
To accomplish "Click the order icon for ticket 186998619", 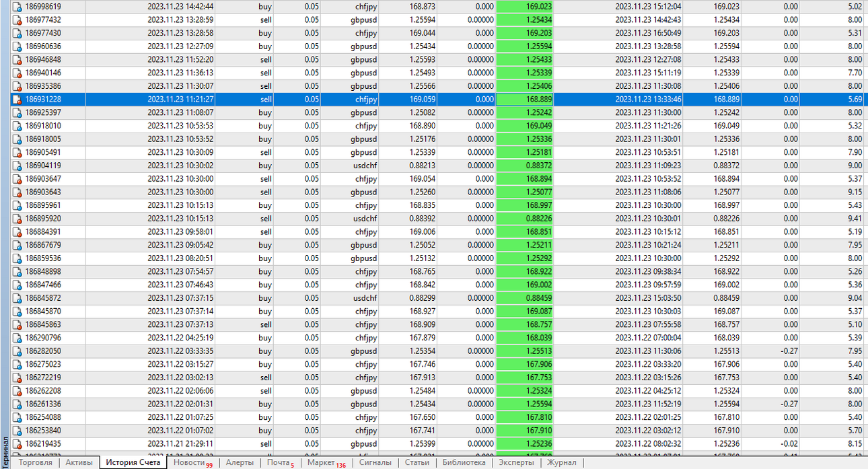I will point(17,7).
